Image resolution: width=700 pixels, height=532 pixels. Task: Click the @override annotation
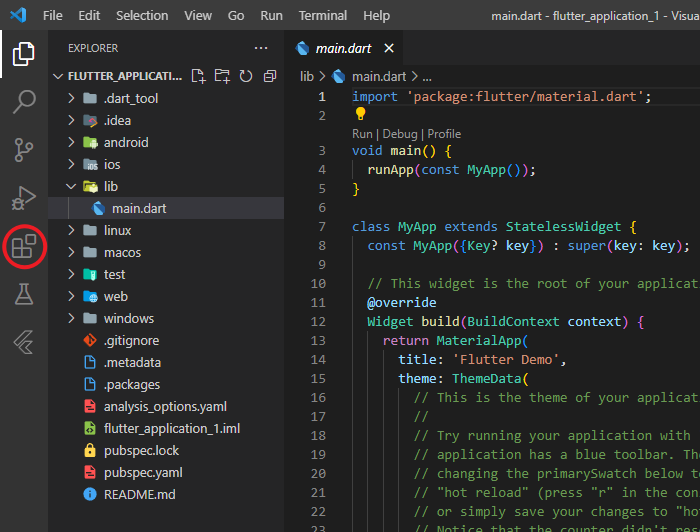click(x=401, y=303)
